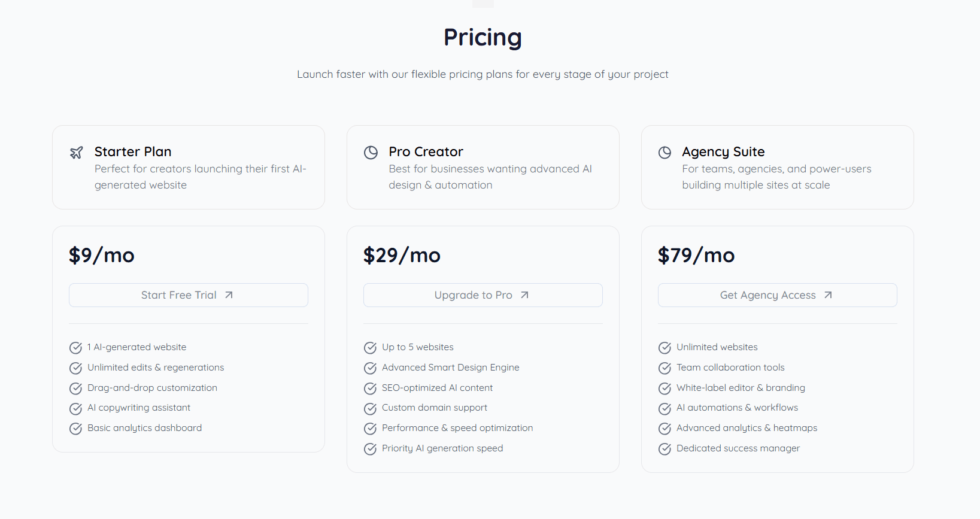Click the checkmark beside 1 AI-generated website
980x519 pixels.
click(x=76, y=347)
